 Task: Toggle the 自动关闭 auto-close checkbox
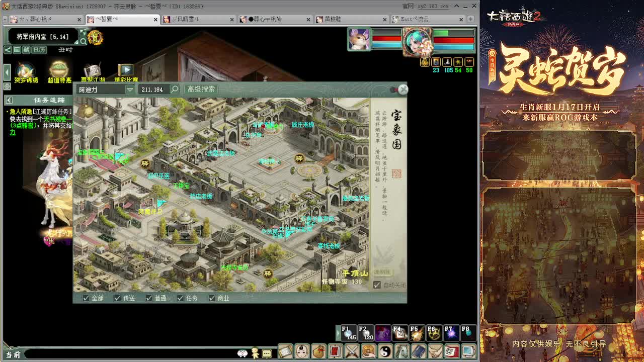pos(377,285)
